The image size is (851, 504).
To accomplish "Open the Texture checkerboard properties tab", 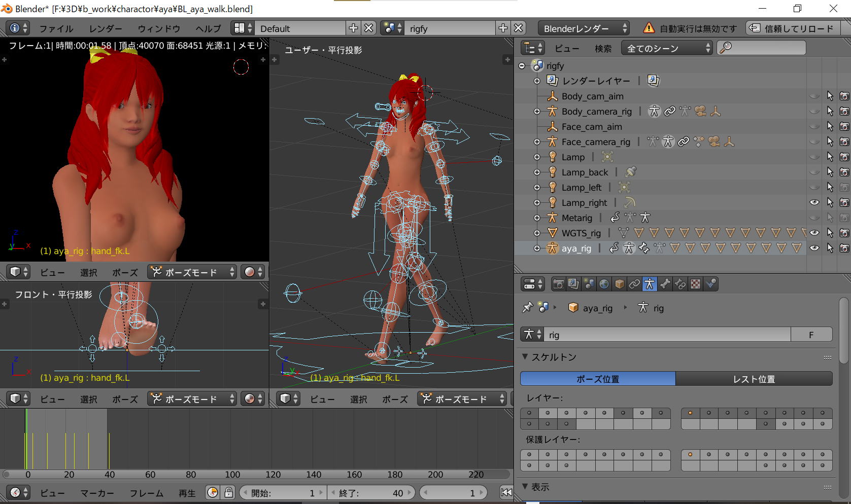I will point(696,284).
